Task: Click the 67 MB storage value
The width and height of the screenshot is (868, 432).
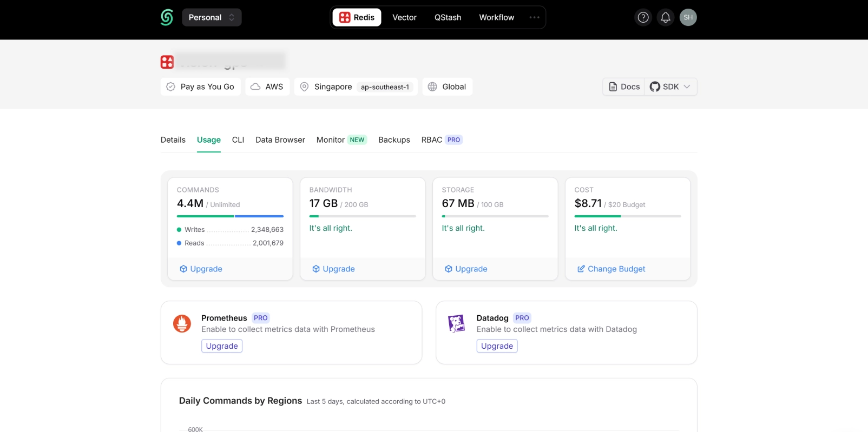Action: (x=458, y=203)
